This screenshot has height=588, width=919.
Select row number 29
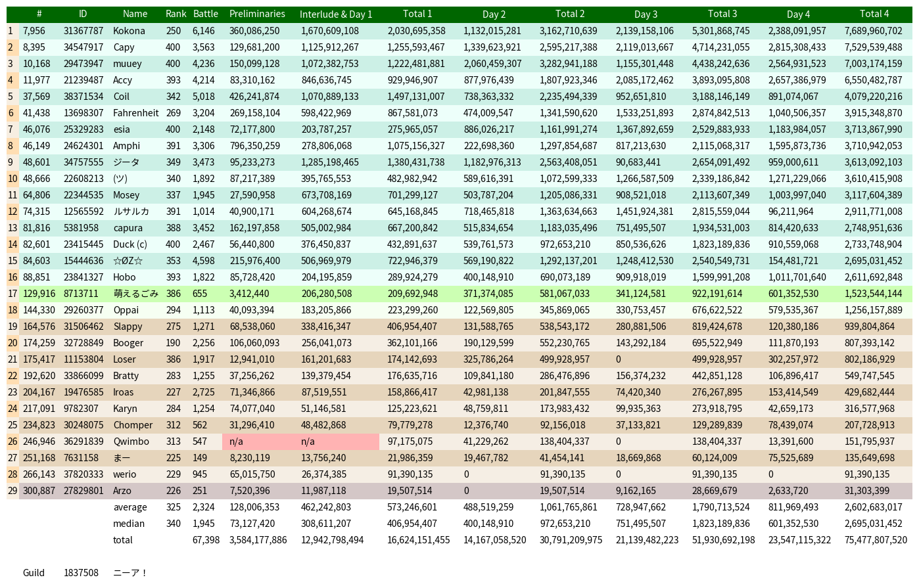[x=12, y=491]
